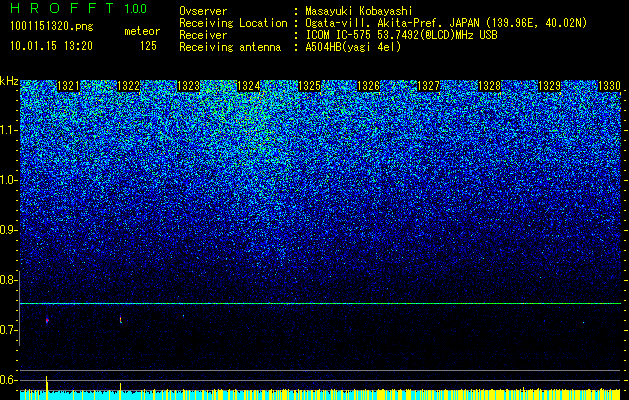The width and height of the screenshot is (629, 400).
Task: Click the 1321 time marker
Action: [69, 86]
